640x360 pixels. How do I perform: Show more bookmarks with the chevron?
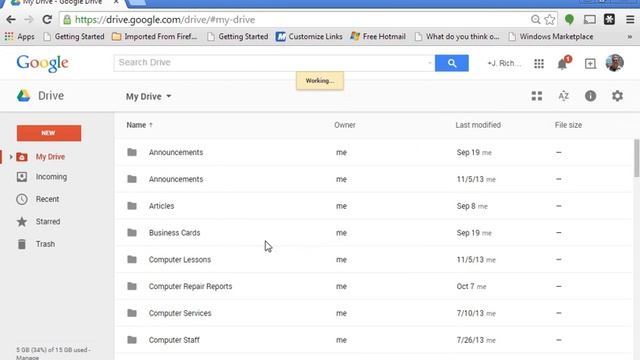pyautogui.click(x=630, y=37)
